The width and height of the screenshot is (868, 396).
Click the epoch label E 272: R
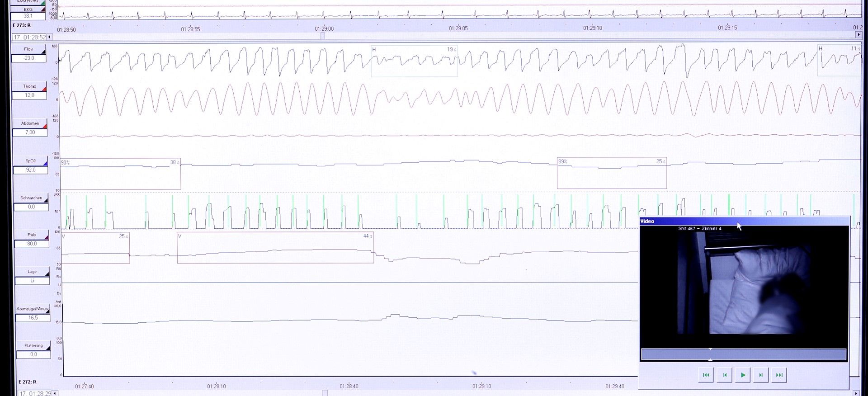coord(27,382)
